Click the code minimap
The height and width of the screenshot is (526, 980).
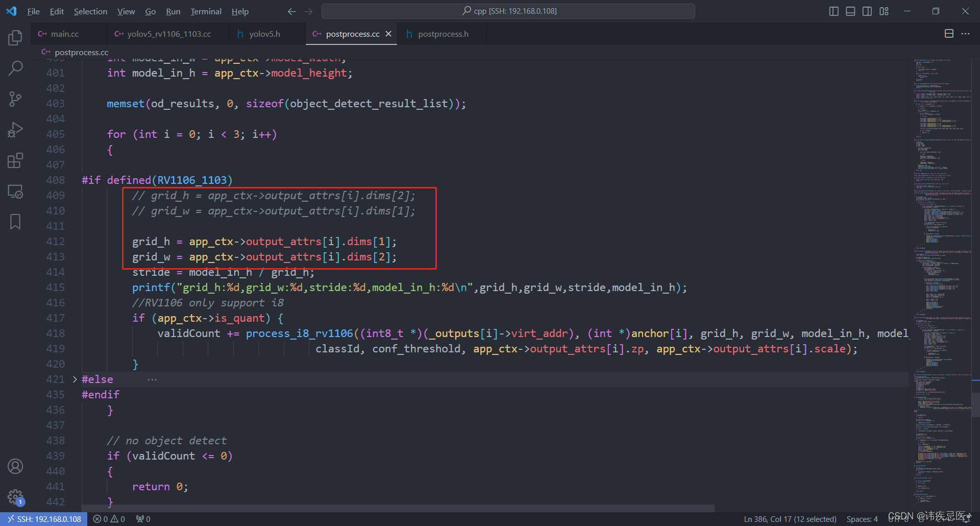point(942,281)
